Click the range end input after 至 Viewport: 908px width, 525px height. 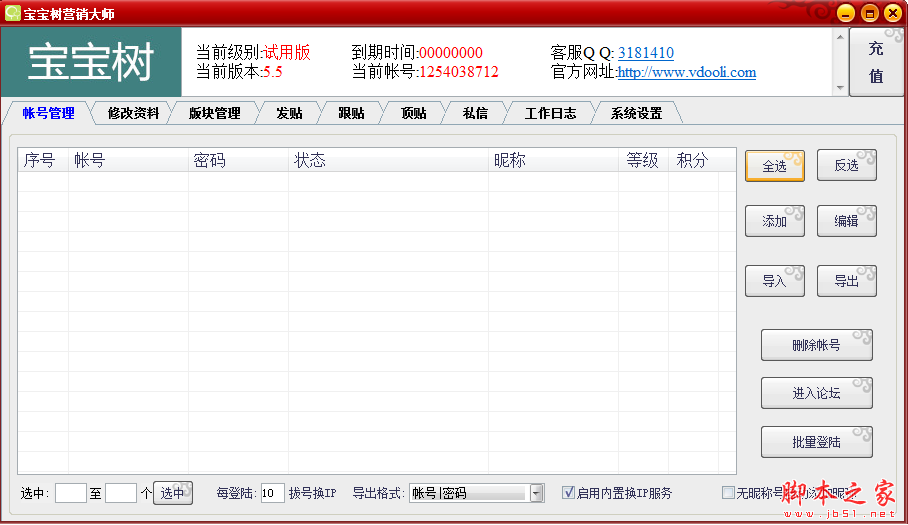click(121, 493)
